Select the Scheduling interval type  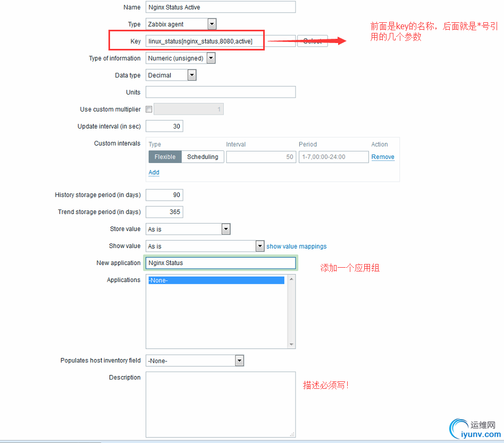pyautogui.click(x=203, y=157)
